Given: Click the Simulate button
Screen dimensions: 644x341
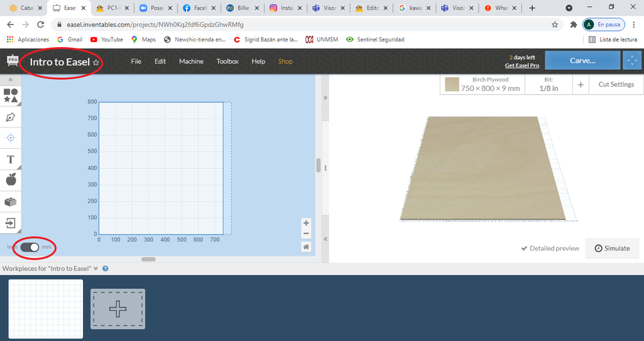Looking at the screenshot, I should tap(612, 248).
